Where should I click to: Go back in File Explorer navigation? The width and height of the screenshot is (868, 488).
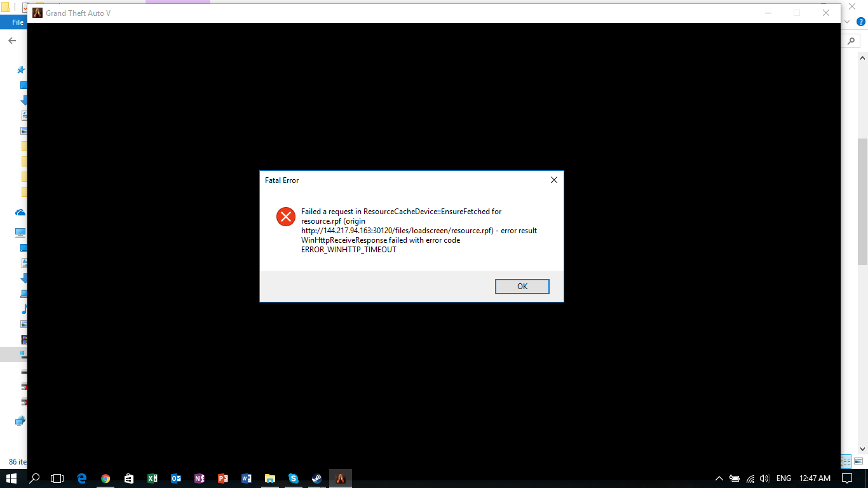click(x=12, y=40)
